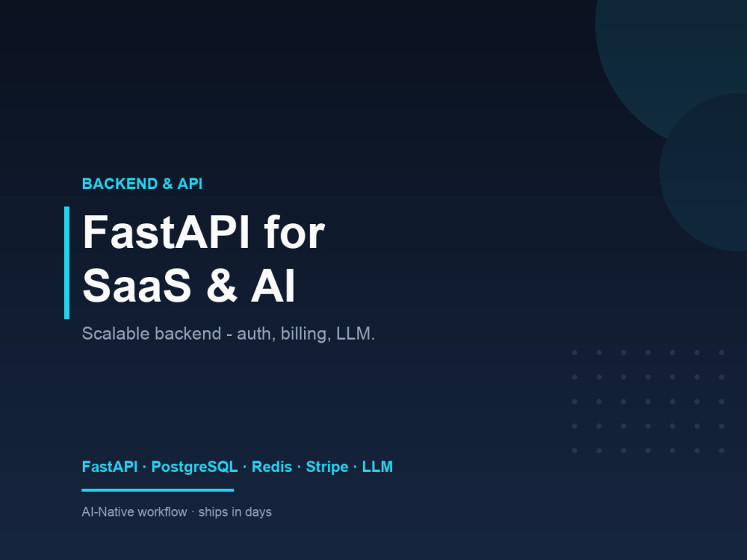Click the 'BACKEND & API' category label
The height and width of the screenshot is (560, 747).
(x=142, y=184)
